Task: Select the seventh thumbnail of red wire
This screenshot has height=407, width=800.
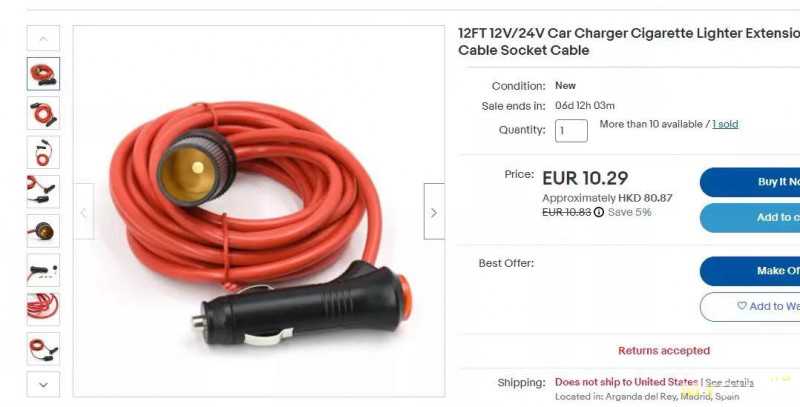Action: click(x=43, y=310)
